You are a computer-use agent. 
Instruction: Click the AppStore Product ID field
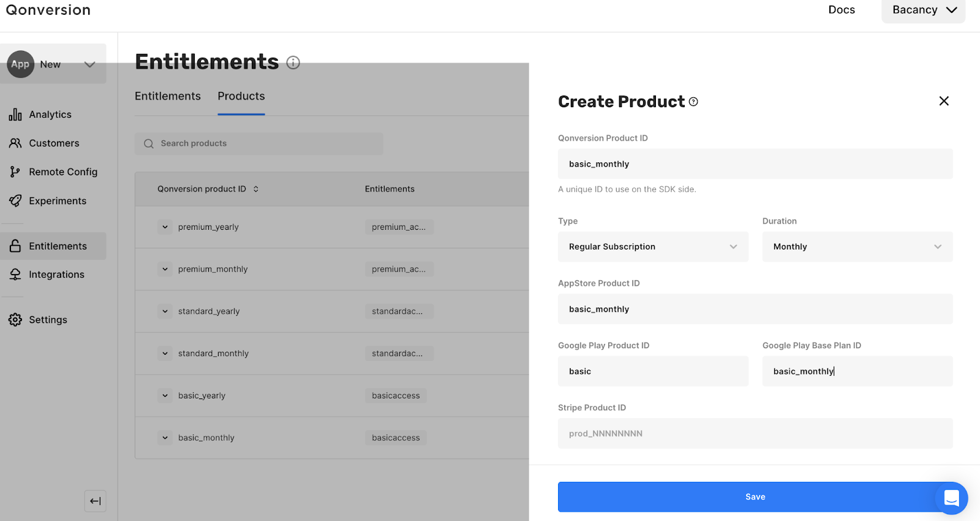tap(755, 309)
